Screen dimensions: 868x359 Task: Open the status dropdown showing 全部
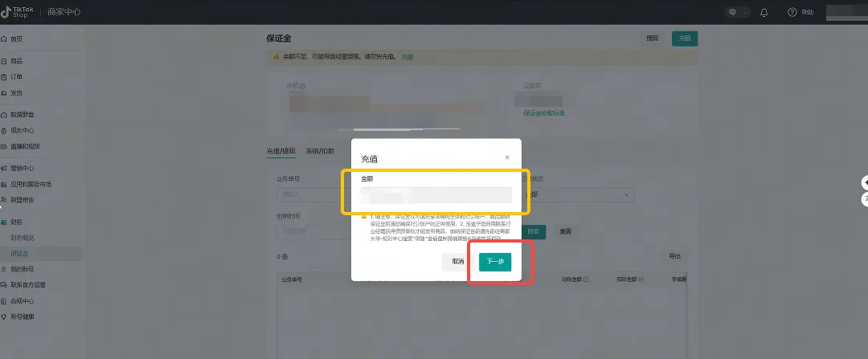coord(579,194)
